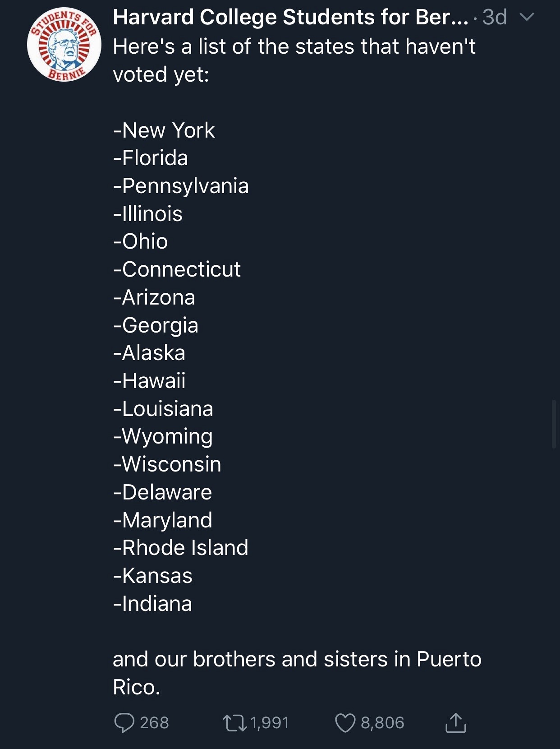Tap the reply speech bubble icon
Viewport: 560px width, 749px height.
(x=124, y=722)
